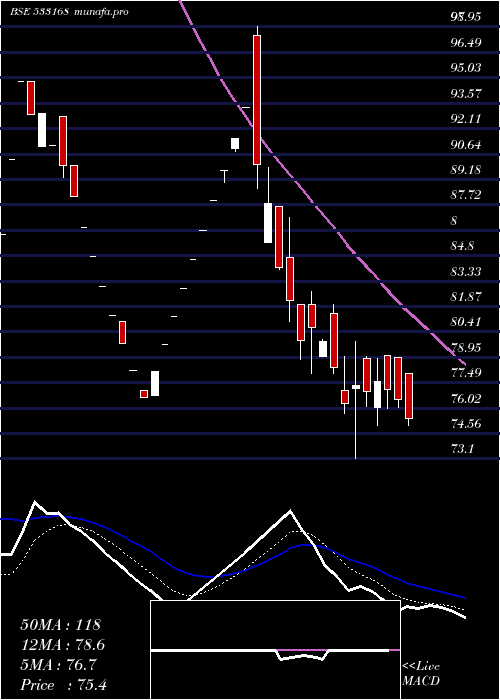Select the 90.64 price axis label
This screenshot has height=700, width=500.
click(x=466, y=145)
